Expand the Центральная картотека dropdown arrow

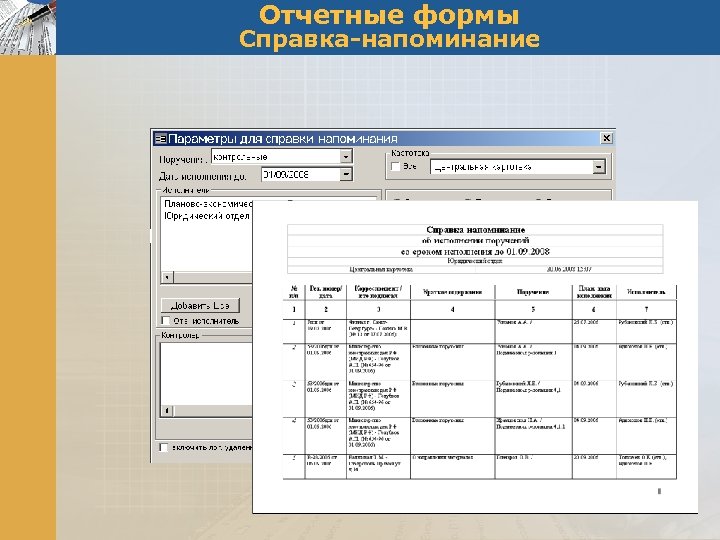click(x=598, y=167)
